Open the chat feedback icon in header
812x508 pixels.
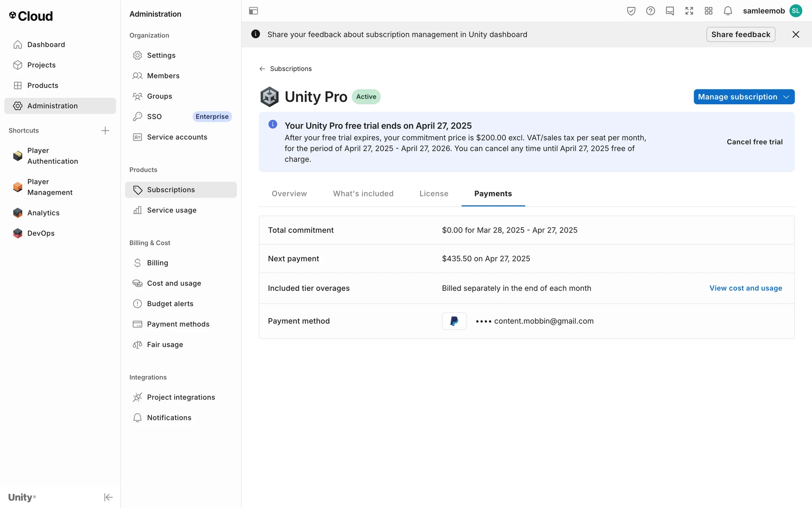(670, 11)
